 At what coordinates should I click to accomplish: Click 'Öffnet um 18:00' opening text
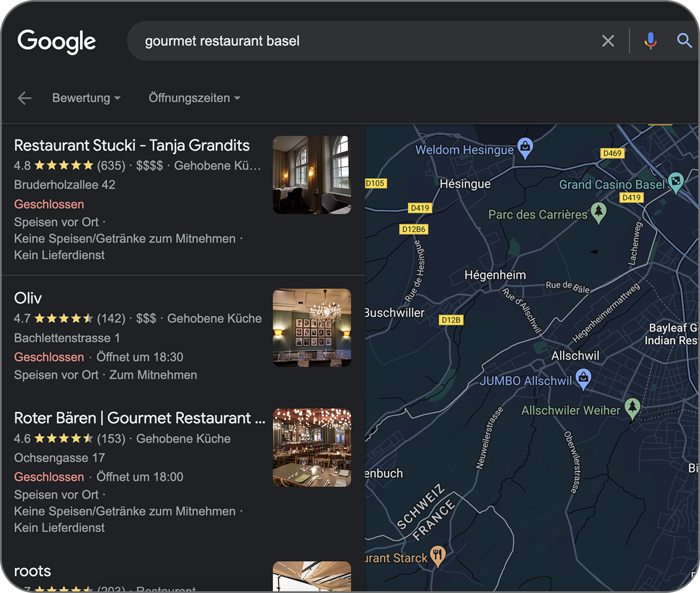click(x=140, y=477)
